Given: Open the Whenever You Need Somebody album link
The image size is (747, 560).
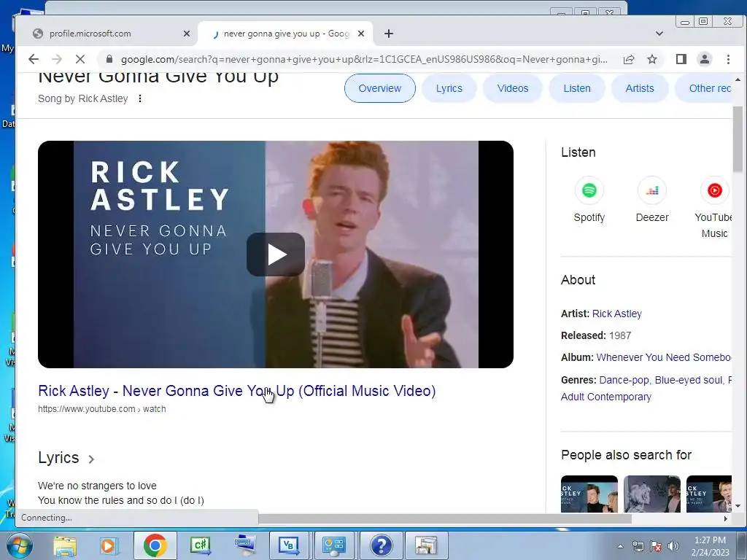Looking at the screenshot, I should pyautogui.click(x=664, y=357).
